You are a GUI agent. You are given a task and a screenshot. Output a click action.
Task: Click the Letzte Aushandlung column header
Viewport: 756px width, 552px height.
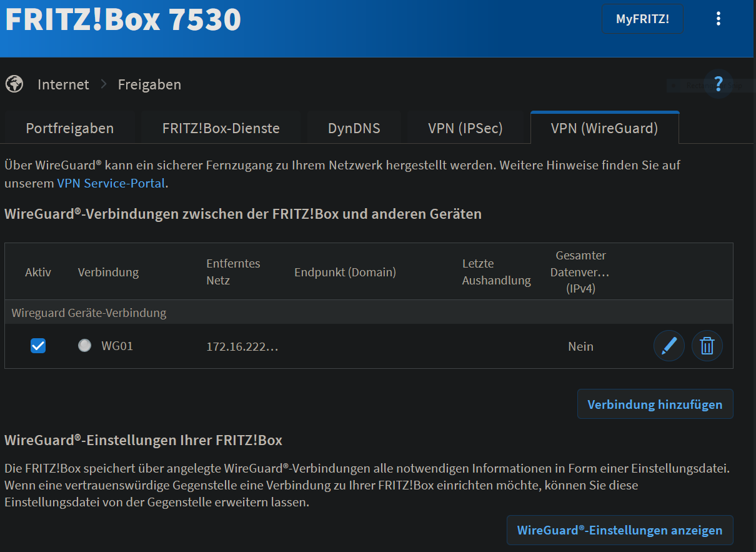(x=497, y=272)
